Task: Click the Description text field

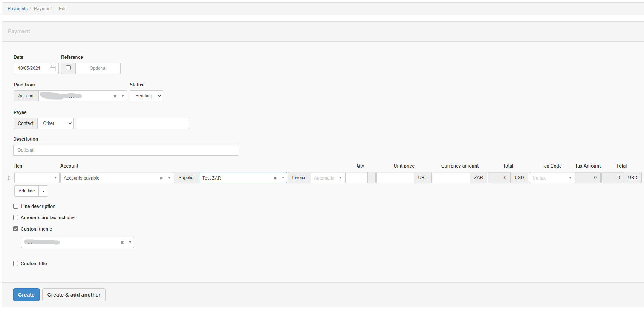Action: click(x=126, y=150)
